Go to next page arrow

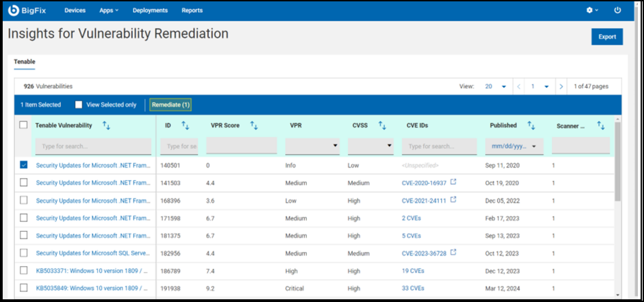pyautogui.click(x=561, y=86)
